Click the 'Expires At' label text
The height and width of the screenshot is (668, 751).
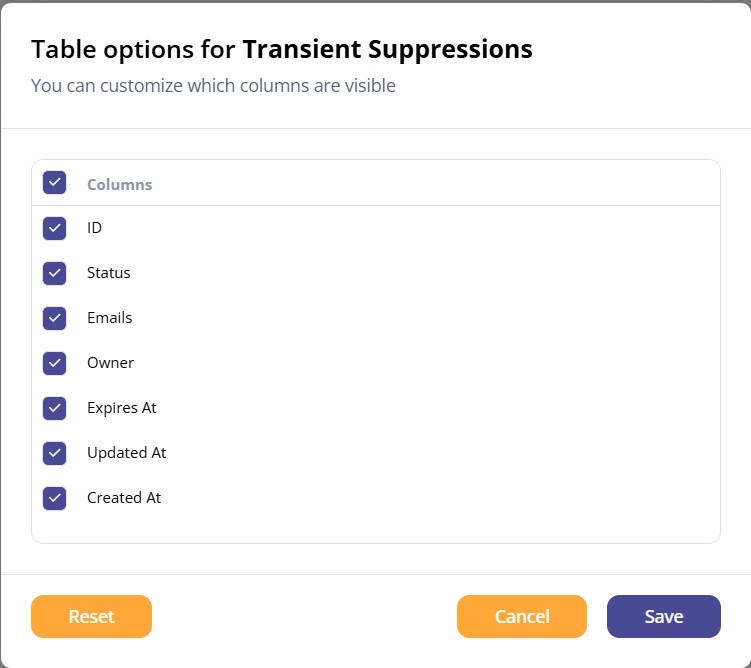(x=122, y=408)
